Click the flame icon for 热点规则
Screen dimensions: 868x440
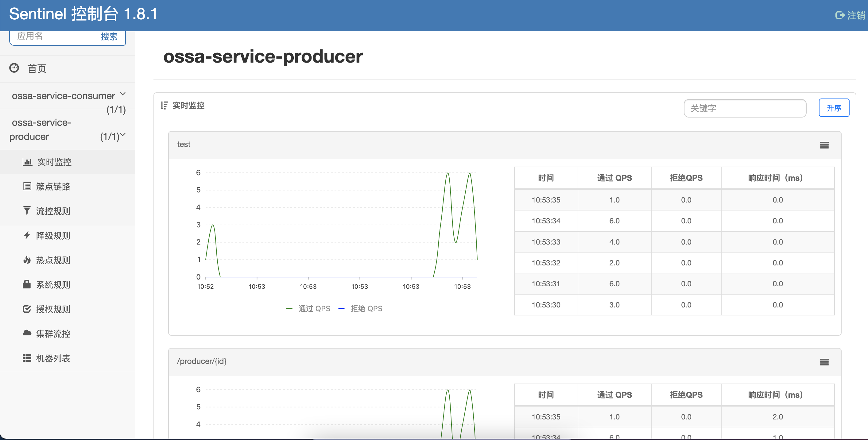(x=27, y=260)
